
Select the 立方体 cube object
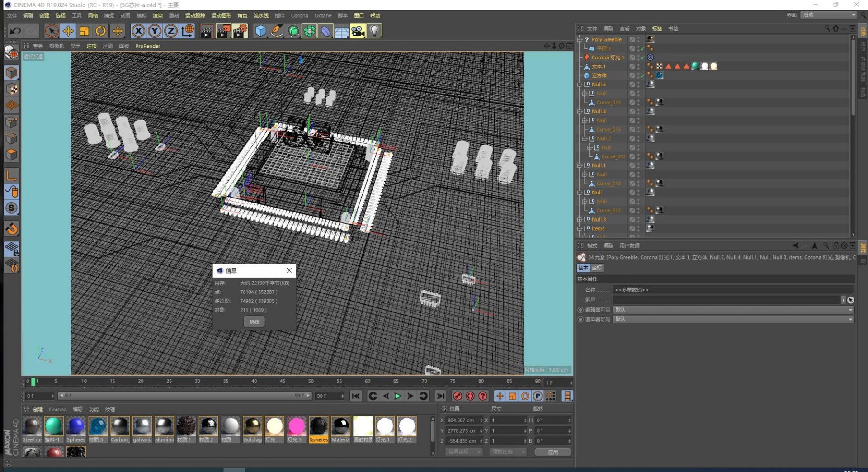[599, 76]
